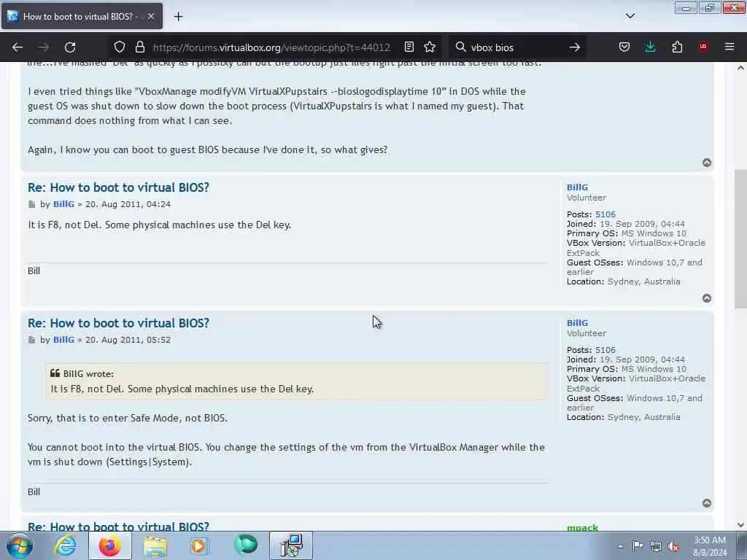Open the 05:52 reply post title link
The image size is (747, 560).
click(x=118, y=323)
